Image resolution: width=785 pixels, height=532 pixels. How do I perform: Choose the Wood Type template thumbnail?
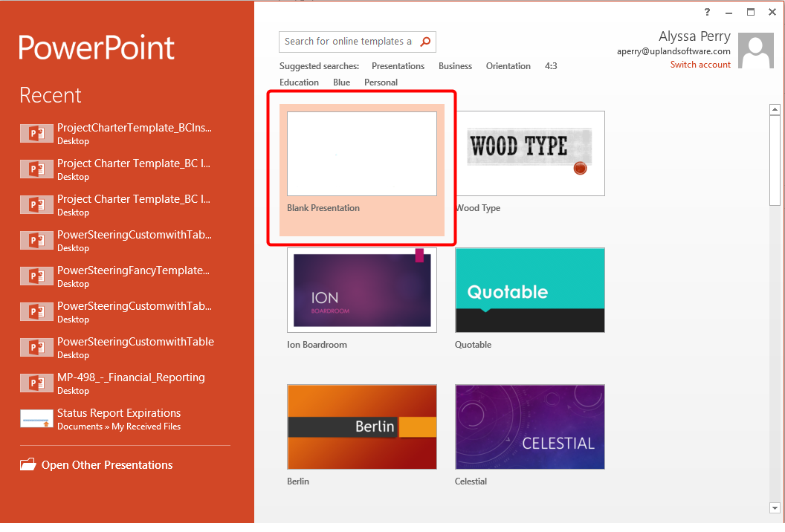530,154
